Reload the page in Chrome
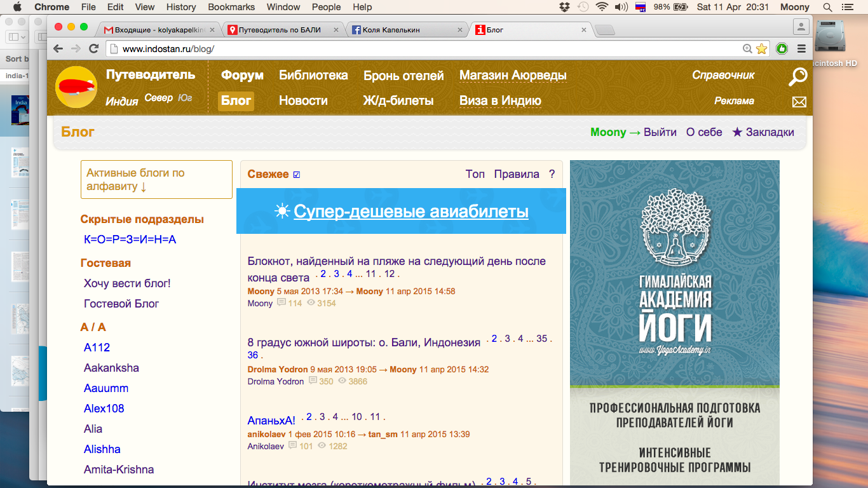868x488 pixels. pyautogui.click(x=93, y=49)
